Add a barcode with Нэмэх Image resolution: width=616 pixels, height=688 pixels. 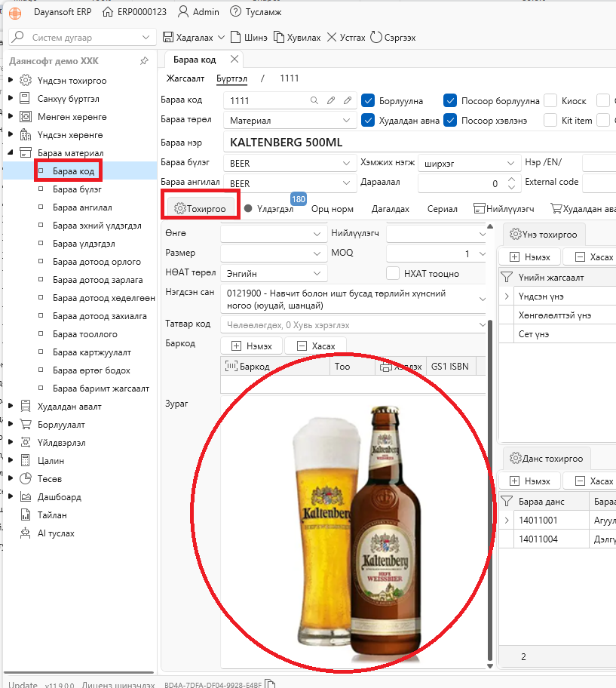[252, 346]
